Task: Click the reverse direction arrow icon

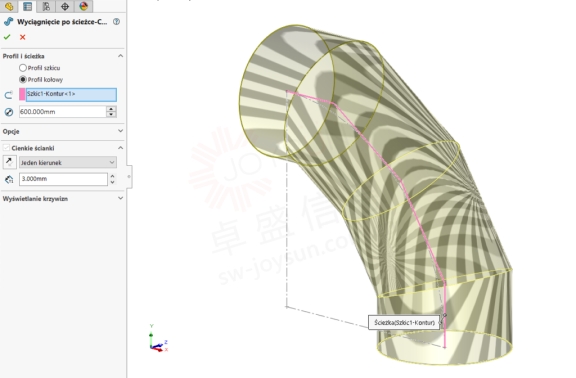Action: click(9, 162)
